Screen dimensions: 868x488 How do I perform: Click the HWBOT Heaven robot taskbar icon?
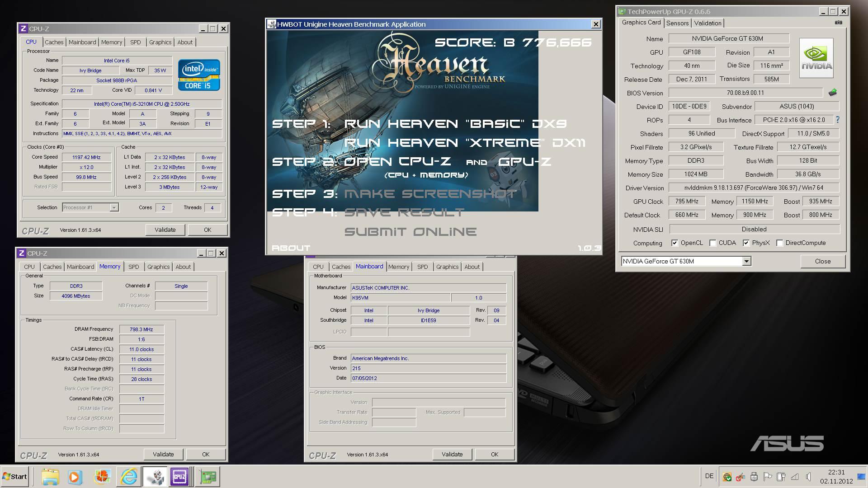point(155,477)
